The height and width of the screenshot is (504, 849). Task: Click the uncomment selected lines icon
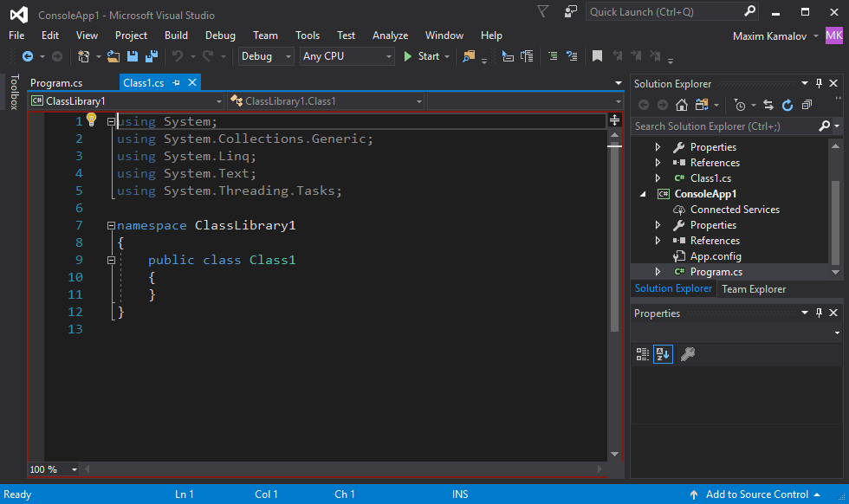(x=572, y=55)
